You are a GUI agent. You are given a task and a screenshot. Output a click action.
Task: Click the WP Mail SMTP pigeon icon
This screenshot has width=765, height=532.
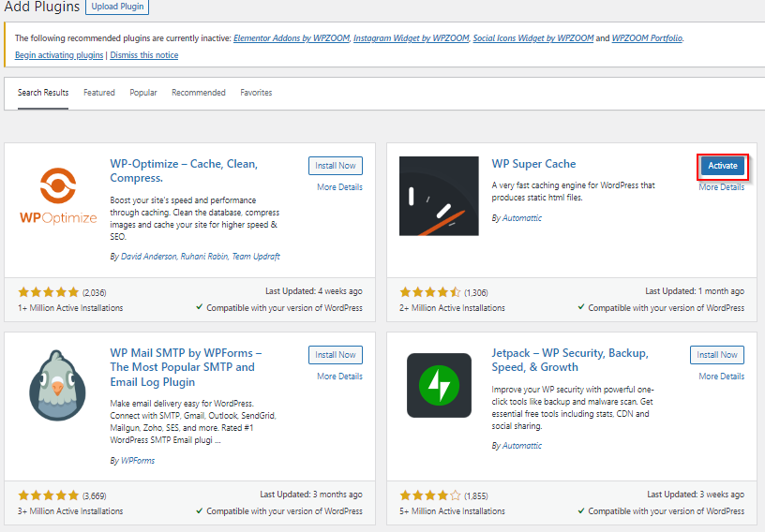57,385
